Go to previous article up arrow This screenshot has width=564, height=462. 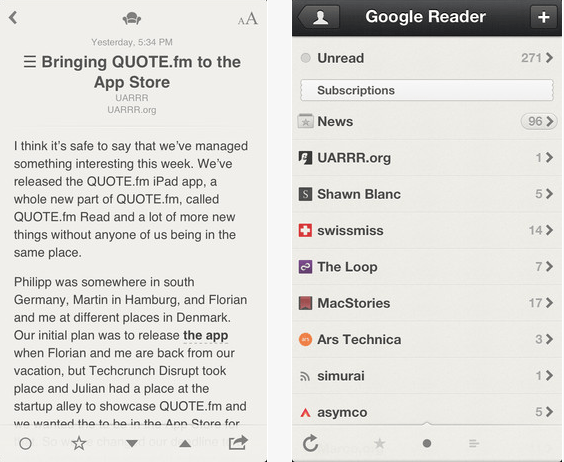(x=185, y=443)
